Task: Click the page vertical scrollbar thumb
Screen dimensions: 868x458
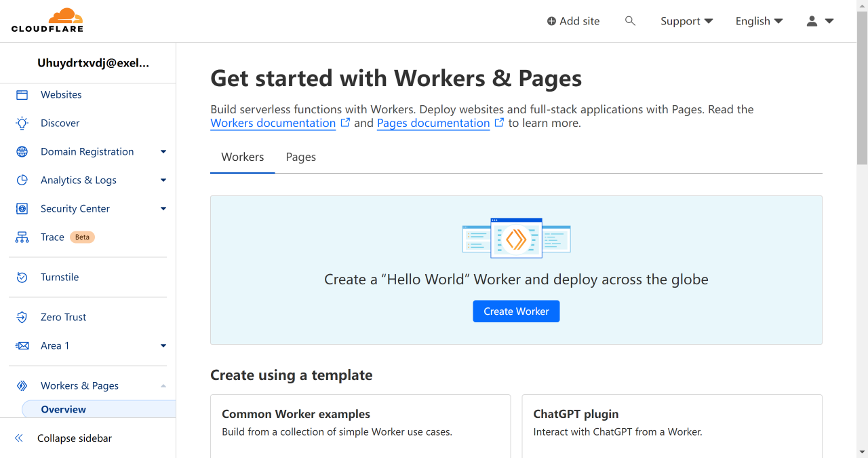Action: pyautogui.click(x=862, y=88)
